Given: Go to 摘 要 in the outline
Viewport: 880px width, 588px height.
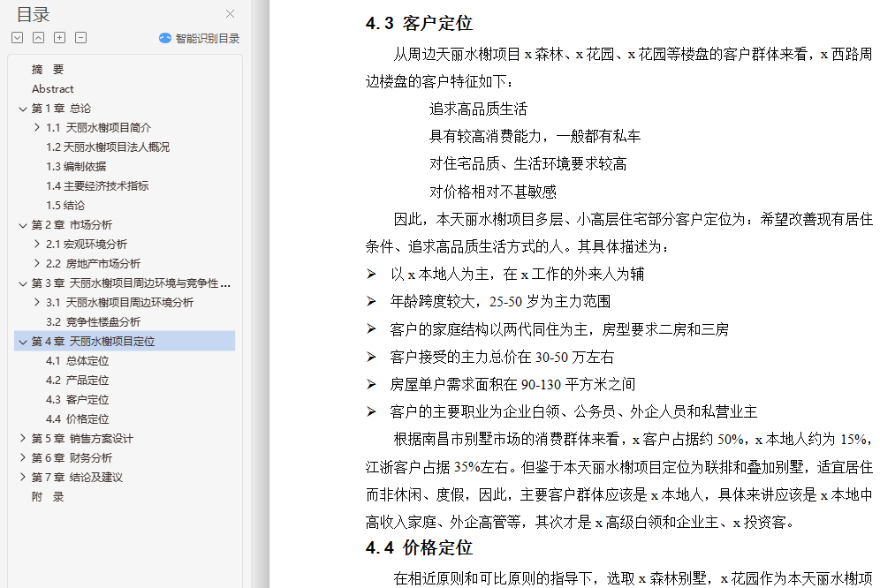Looking at the screenshot, I should [48, 70].
